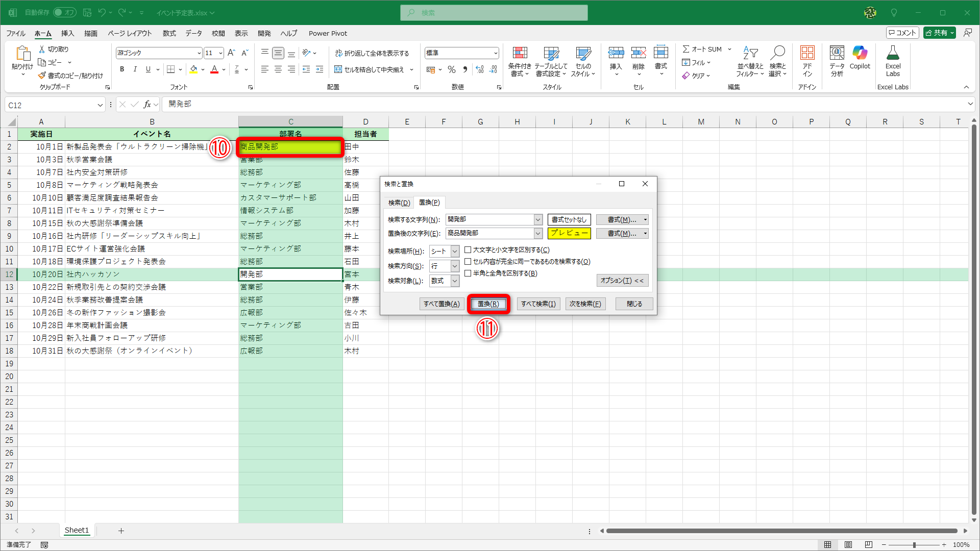Check match entire cell contents option
Image resolution: width=980 pixels, height=551 pixels.
pyautogui.click(x=468, y=262)
